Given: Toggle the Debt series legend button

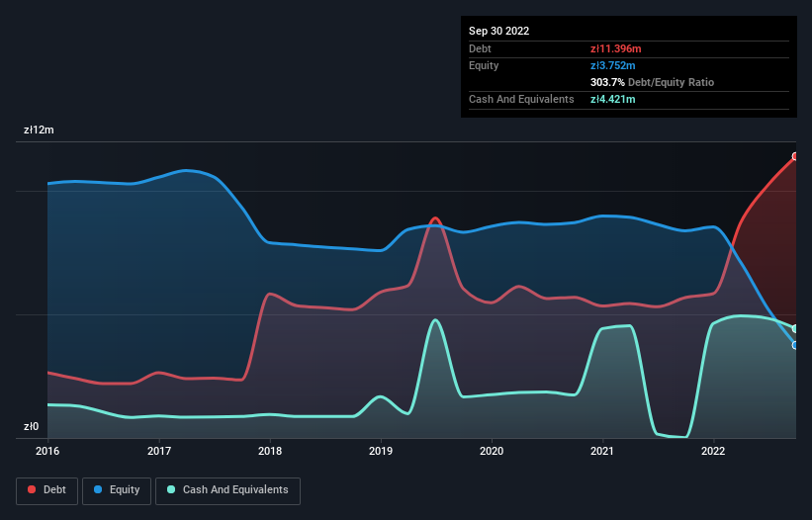Looking at the screenshot, I should [47, 490].
